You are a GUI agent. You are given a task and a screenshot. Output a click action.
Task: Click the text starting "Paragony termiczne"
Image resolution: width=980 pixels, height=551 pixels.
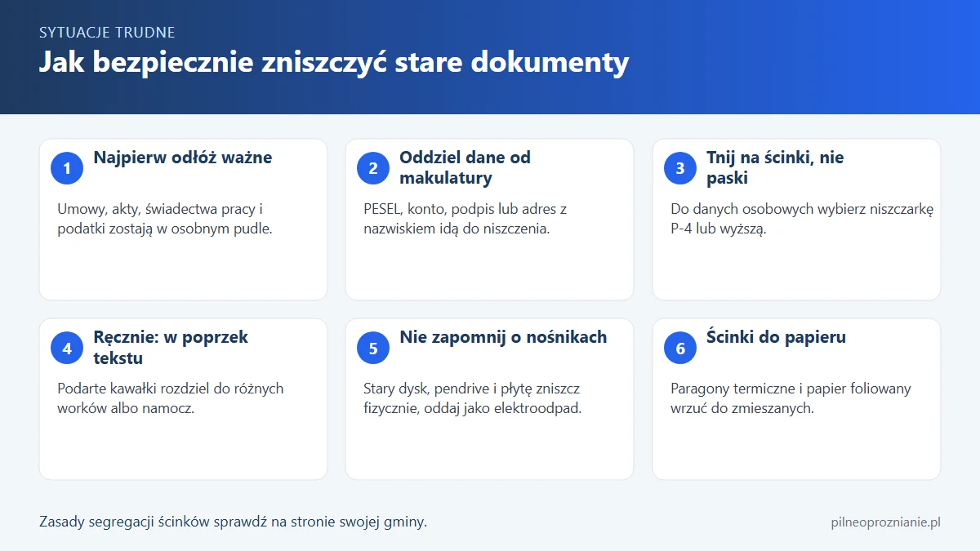point(791,398)
